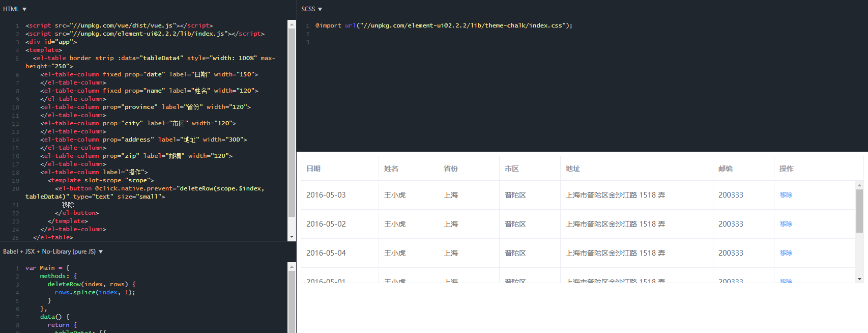
Task: Click the label="操作" column code line
Action: 94,172
